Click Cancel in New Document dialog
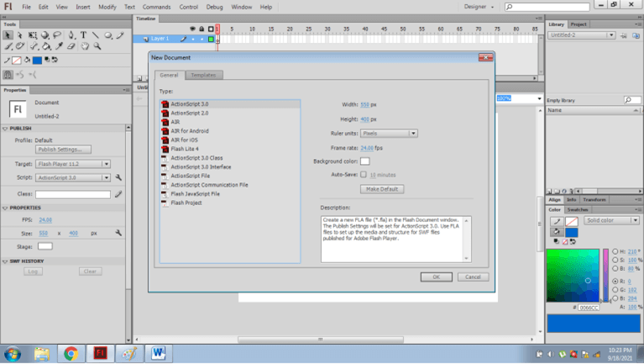This screenshot has width=644, height=364. coord(474,277)
